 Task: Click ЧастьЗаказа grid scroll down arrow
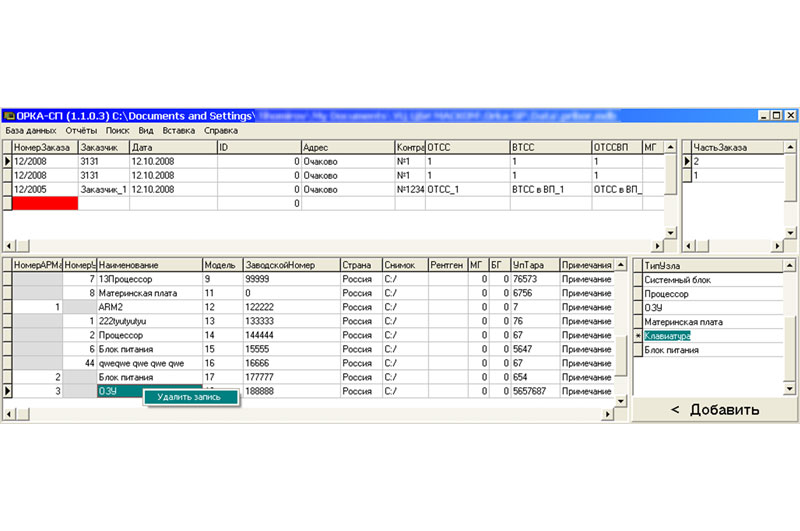[790, 233]
